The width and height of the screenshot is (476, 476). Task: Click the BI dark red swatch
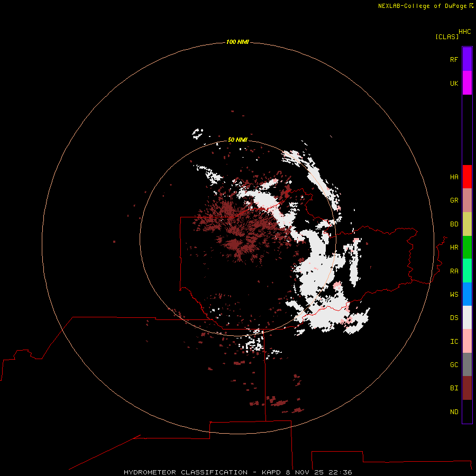467,388
